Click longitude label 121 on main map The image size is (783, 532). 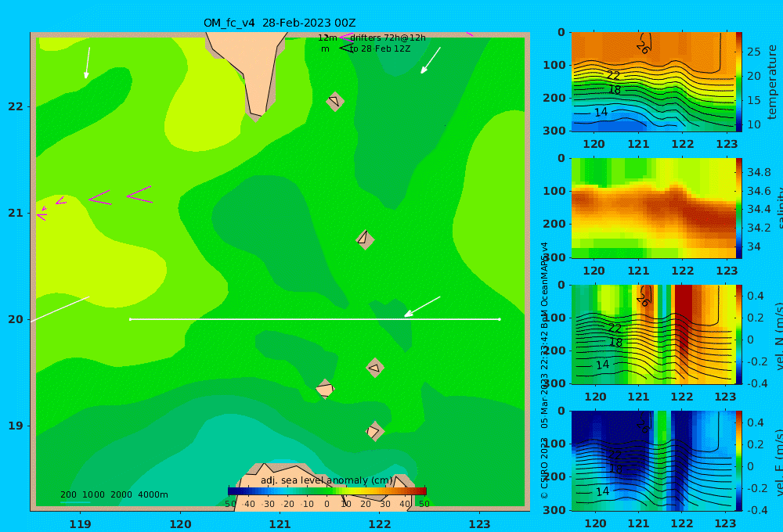tap(280, 524)
